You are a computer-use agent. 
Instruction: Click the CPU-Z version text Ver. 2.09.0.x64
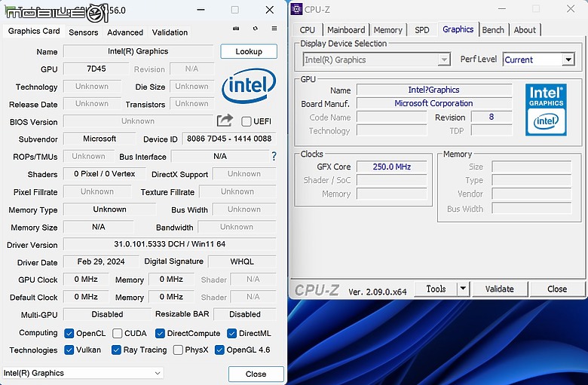tap(377, 292)
